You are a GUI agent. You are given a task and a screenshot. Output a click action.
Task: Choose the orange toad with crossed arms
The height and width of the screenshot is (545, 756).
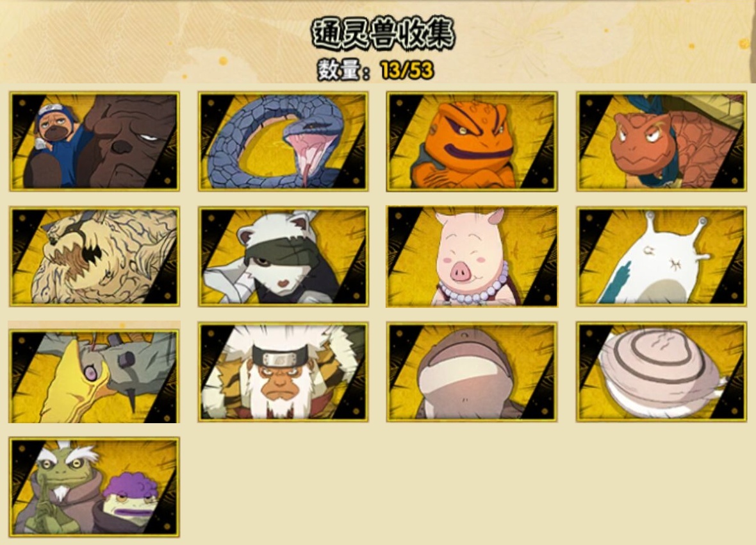point(472,142)
